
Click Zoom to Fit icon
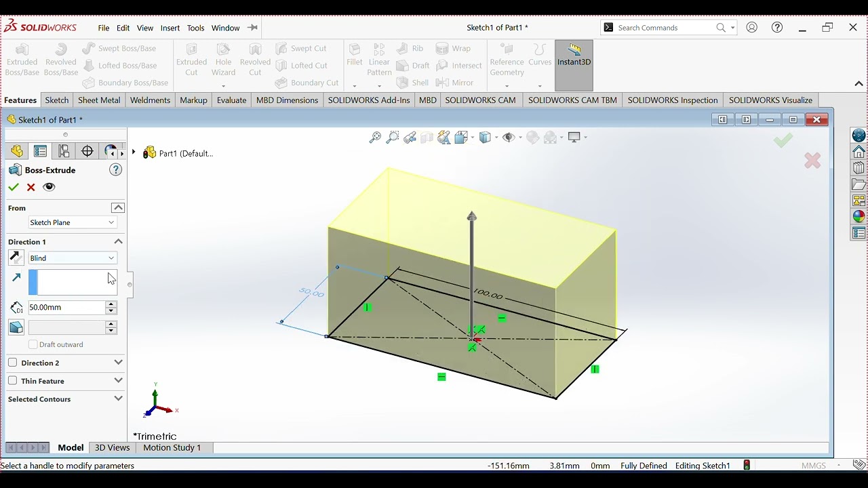375,138
